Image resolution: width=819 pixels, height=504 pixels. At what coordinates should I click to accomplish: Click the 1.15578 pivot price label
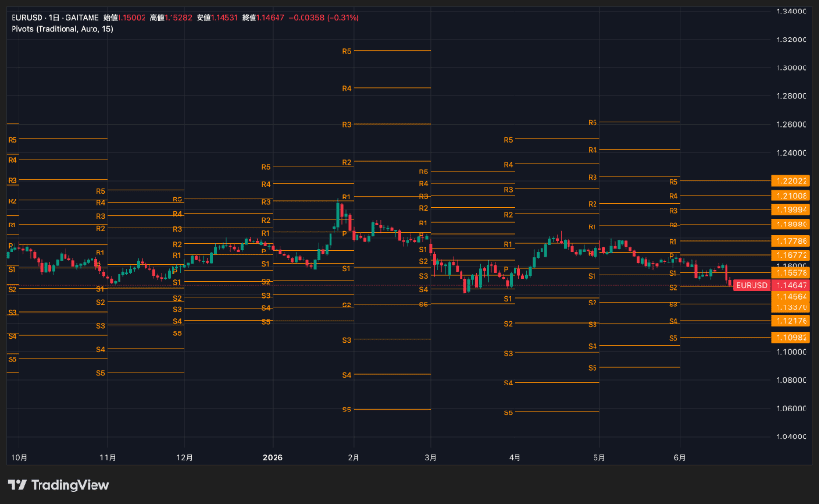(x=791, y=273)
